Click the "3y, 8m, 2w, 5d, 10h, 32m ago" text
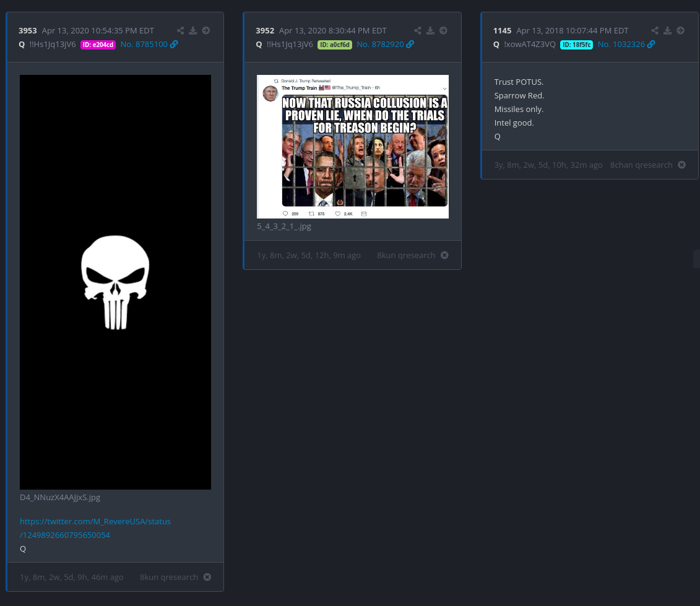The width and height of the screenshot is (700, 606). pos(548,165)
